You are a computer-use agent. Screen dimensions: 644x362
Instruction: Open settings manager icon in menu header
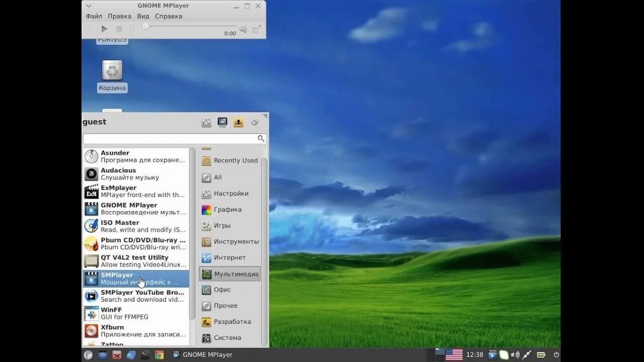(x=206, y=122)
